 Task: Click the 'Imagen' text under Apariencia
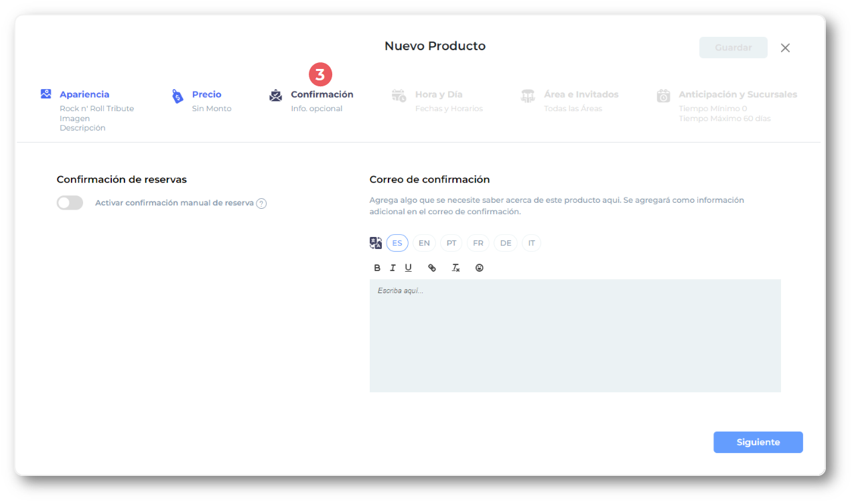click(x=75, y=118)
